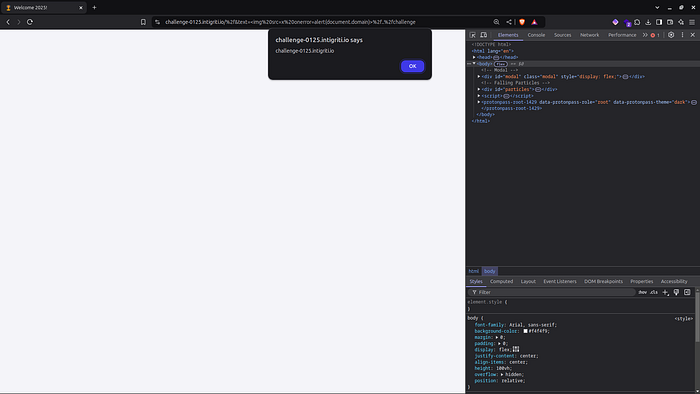Viewport: 700px width, 394px height.
Task: Click the zoom magnifier in the address bar
Action: click(496, 22)
